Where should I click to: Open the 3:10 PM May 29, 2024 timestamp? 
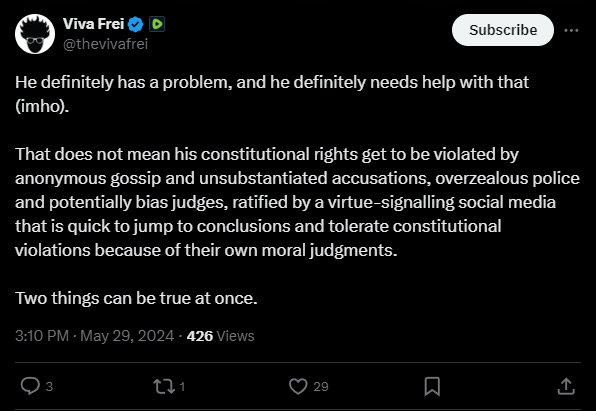(x=94, y=336)
